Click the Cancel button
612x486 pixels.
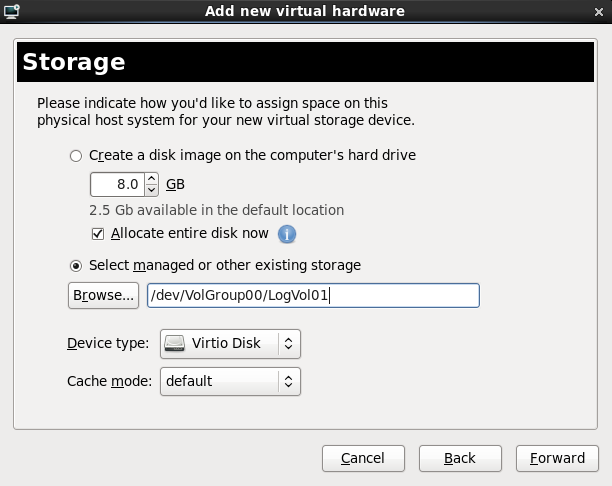[363, 458]
